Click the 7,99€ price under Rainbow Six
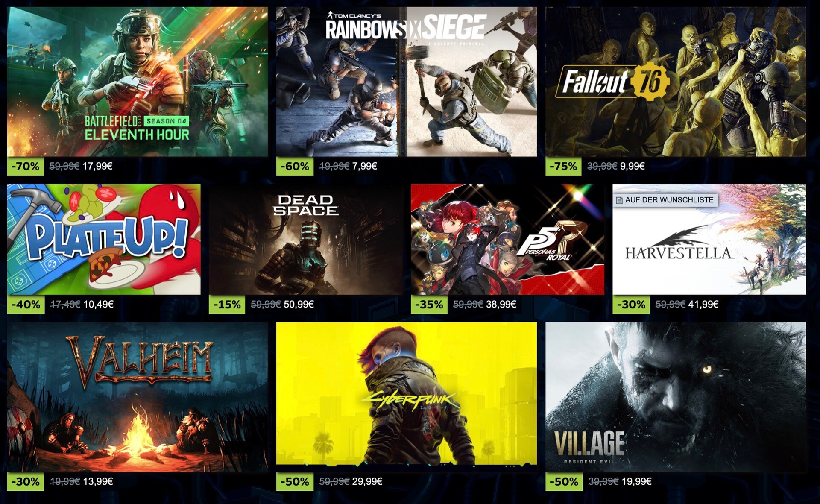Image resolution: width=820 pixels, height=504 pixels. pos(364,166)
